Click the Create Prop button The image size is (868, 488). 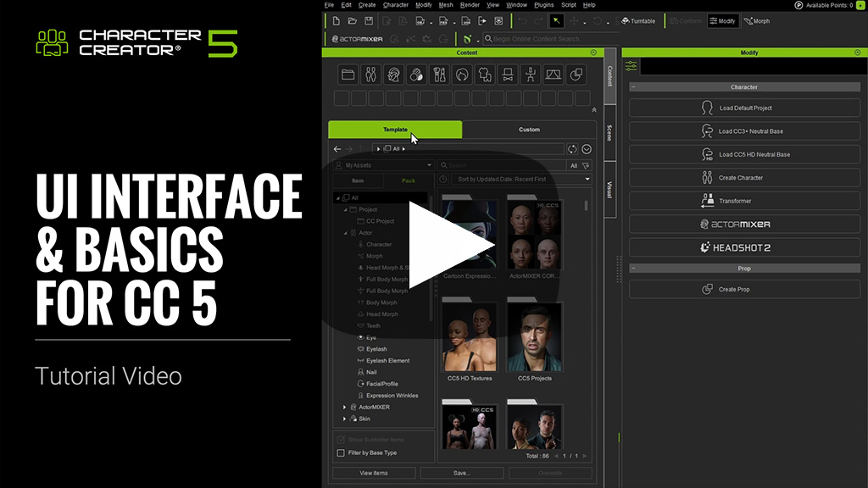tap(744, 290)
